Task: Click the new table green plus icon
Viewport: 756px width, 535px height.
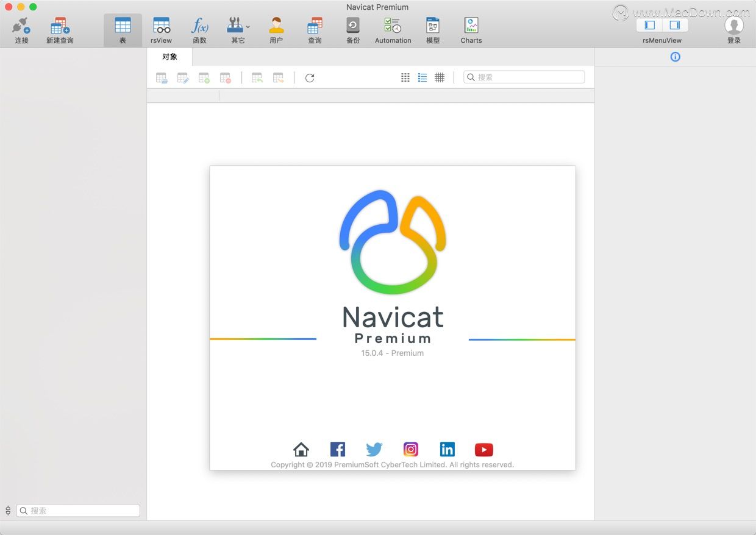Action: coord(204,78)
